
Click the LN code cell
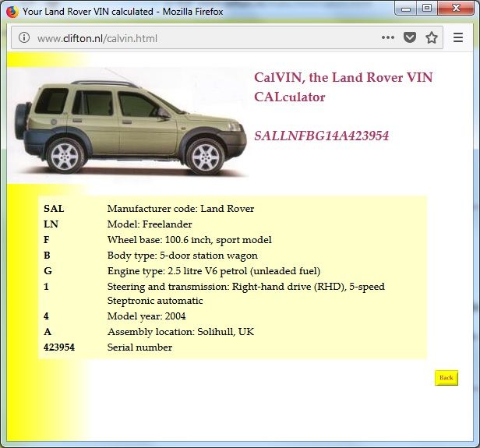51,224
